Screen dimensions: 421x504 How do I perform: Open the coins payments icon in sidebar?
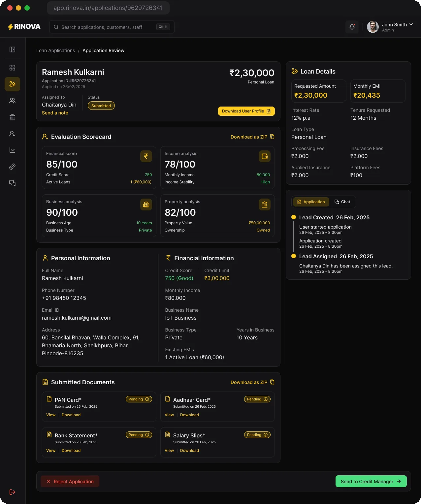(x=12, y=167)
